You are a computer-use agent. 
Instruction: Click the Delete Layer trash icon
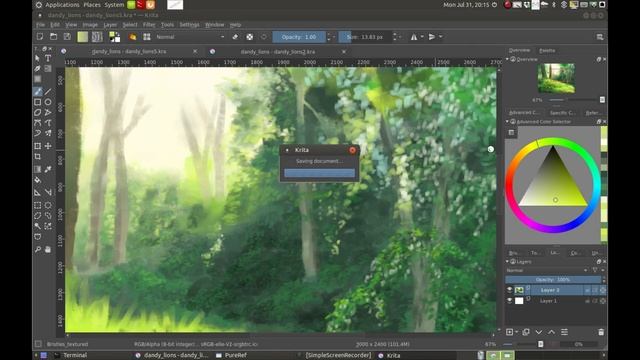tap(601, 332)
